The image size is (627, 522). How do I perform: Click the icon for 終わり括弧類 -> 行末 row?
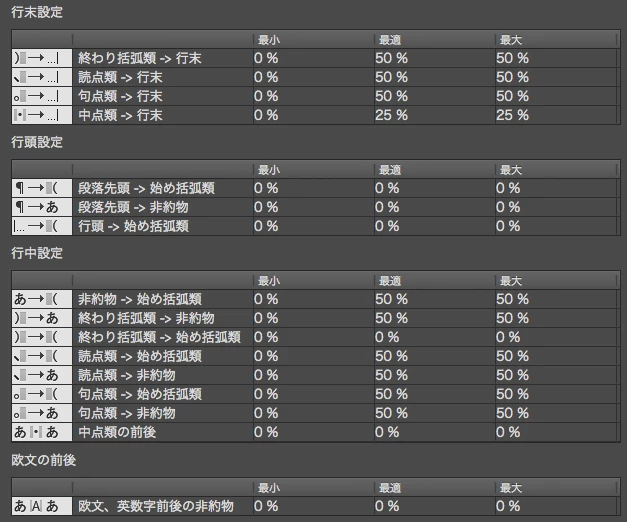[42, 58]
